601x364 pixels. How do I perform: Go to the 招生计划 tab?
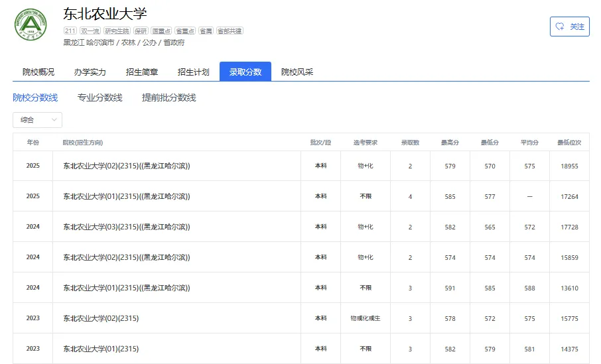(194, 72)
